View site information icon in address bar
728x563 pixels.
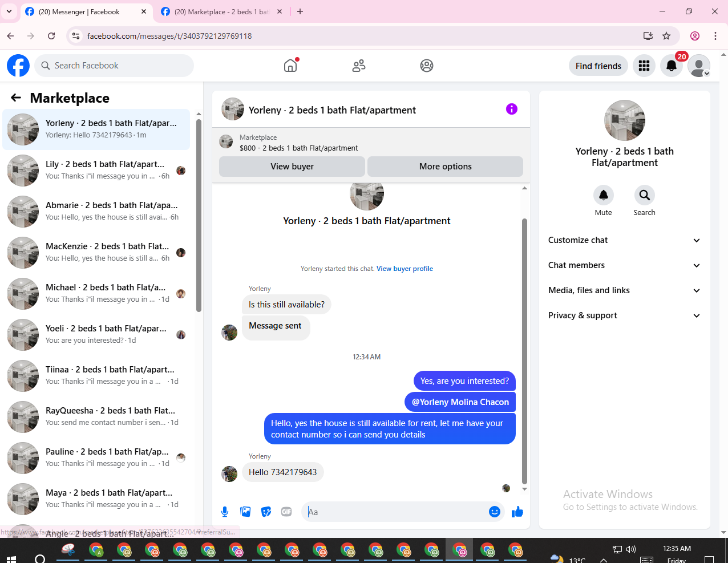tap(75, 36)
